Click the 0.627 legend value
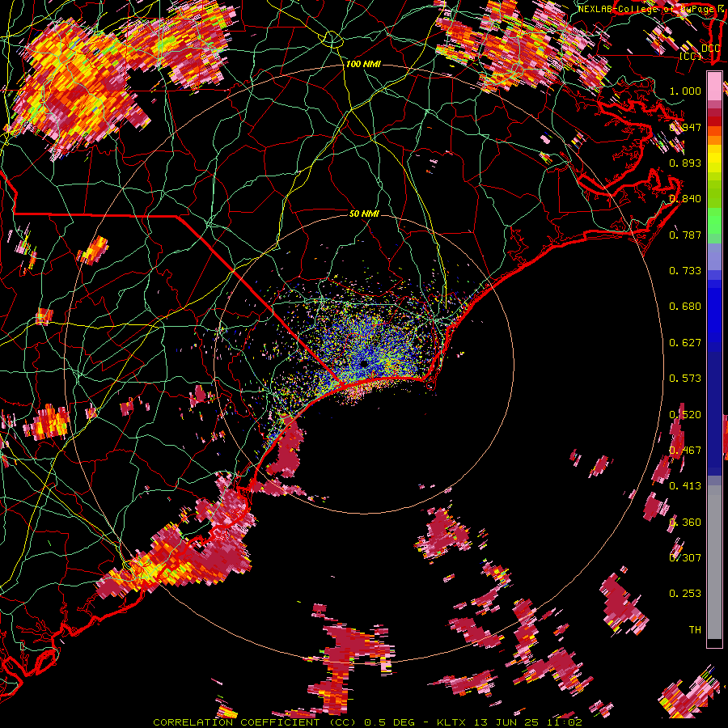The height and width of the screenshot is (728, 728). point(685,343)
